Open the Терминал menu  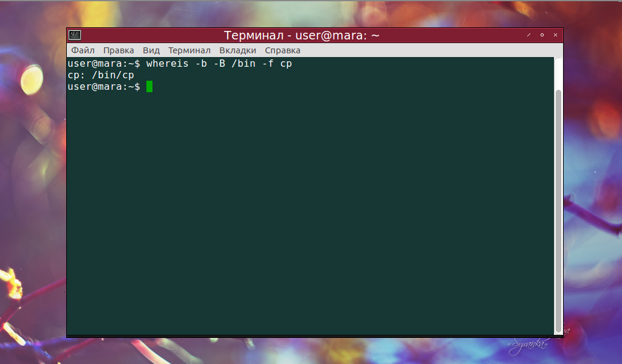tap(190, 50)
